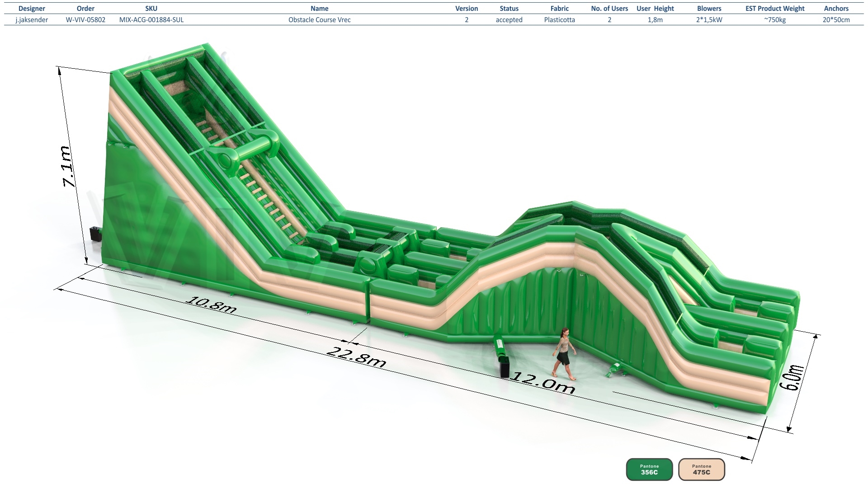This screenshot has width=868, height=488.
Task: Click the 6.0m width dimension label
Action: click(x=792, y=377)
